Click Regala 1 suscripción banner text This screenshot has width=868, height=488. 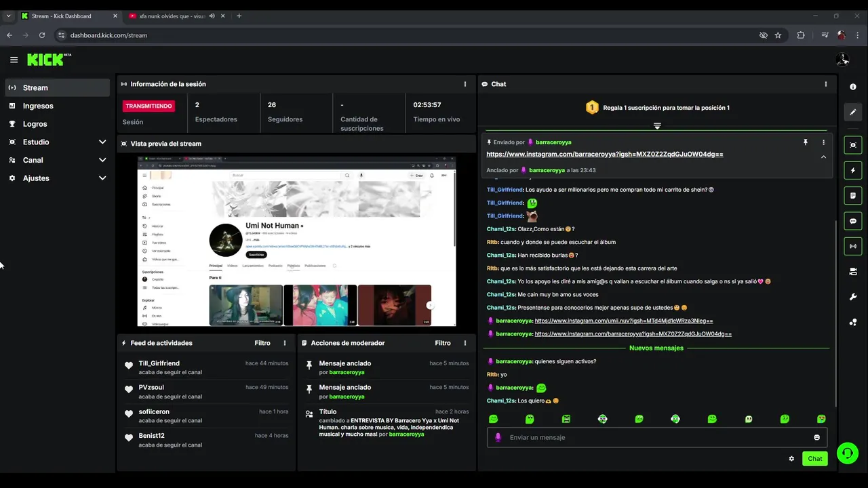pos(666,108)
